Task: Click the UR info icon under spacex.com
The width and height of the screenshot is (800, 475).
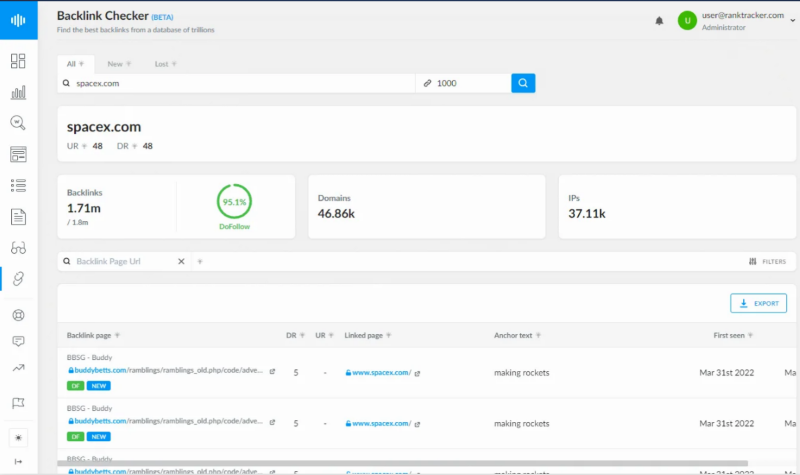Action: [x=85, y=146]
